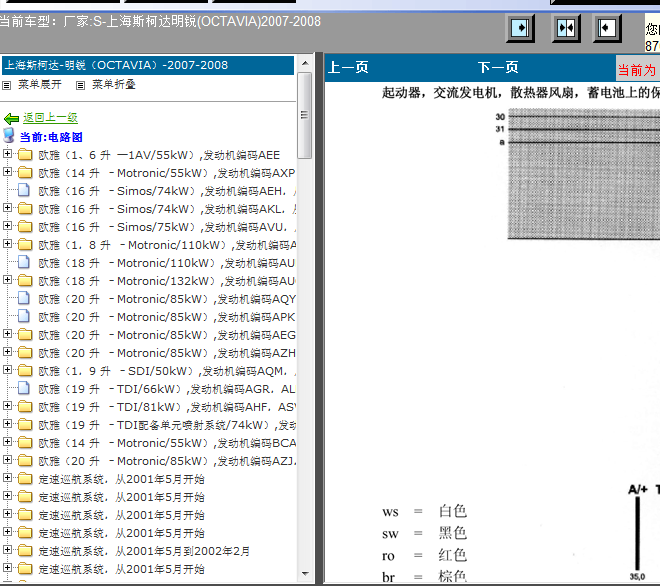
Task: Click the folder icon of SDI/50kW AQM row
Action: pos(25,370)
